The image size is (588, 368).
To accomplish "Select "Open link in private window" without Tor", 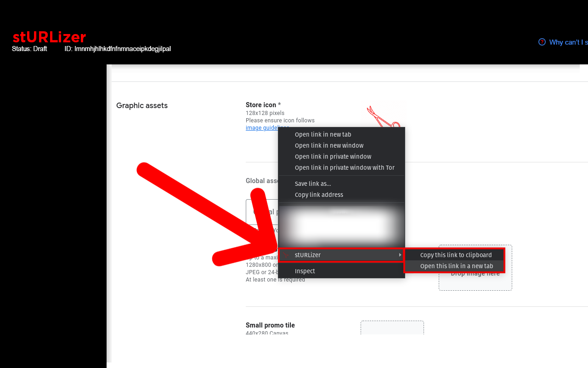I will [x=342, y=156].
